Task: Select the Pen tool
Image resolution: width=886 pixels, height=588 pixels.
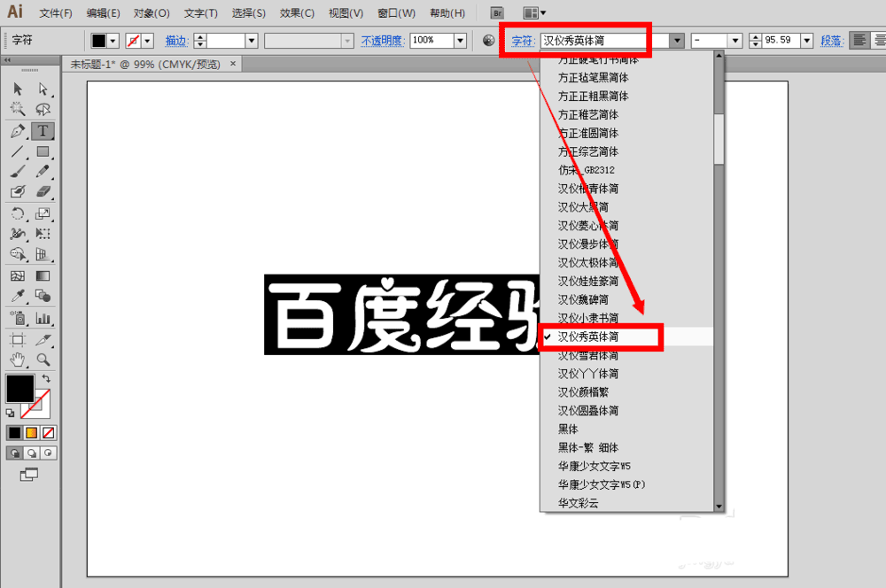Action: (x=18, y=131)
